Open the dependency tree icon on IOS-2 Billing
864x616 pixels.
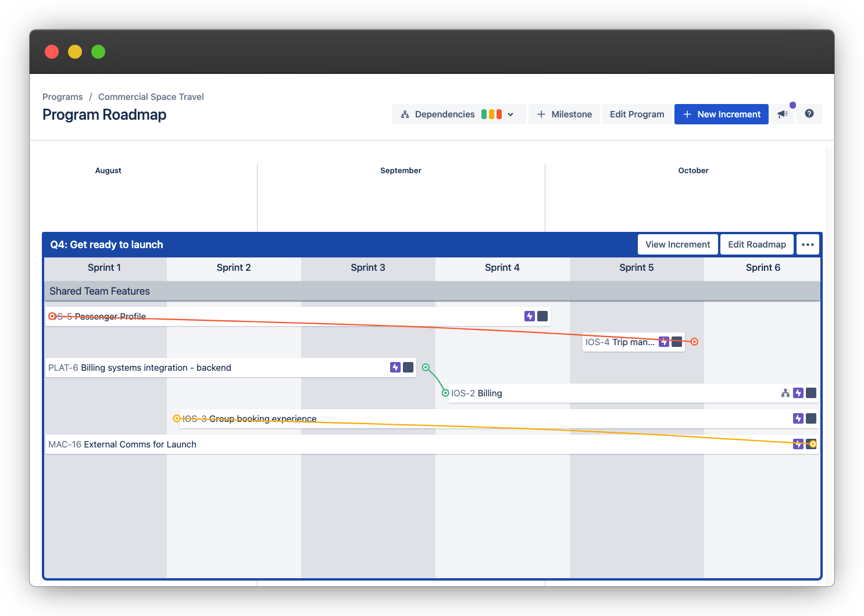[x=785, y=393]
